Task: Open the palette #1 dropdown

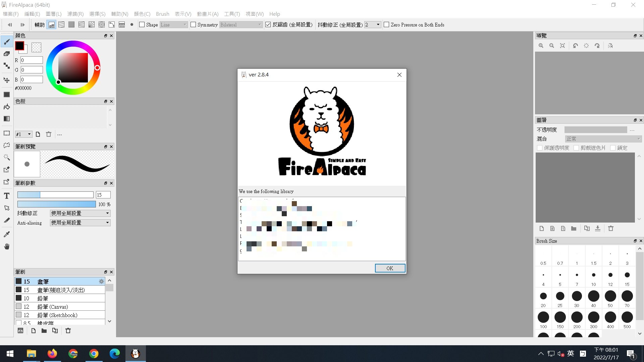Action: [x=23, y=134]
